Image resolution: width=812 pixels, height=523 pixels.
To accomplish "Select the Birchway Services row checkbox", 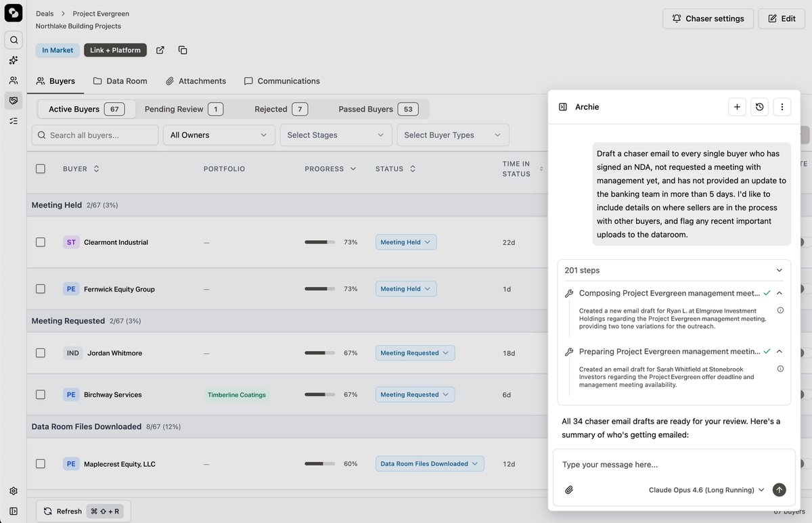I will point(41,394).
